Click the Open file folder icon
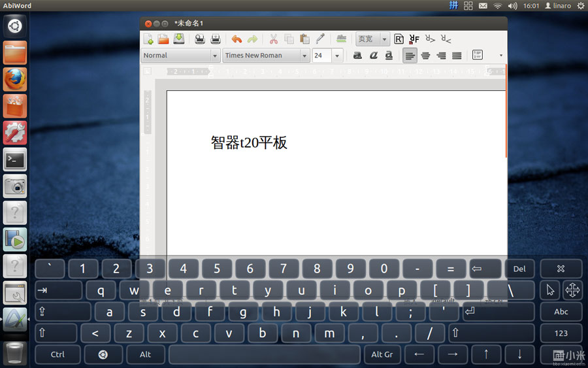 (x=163, y=39)
